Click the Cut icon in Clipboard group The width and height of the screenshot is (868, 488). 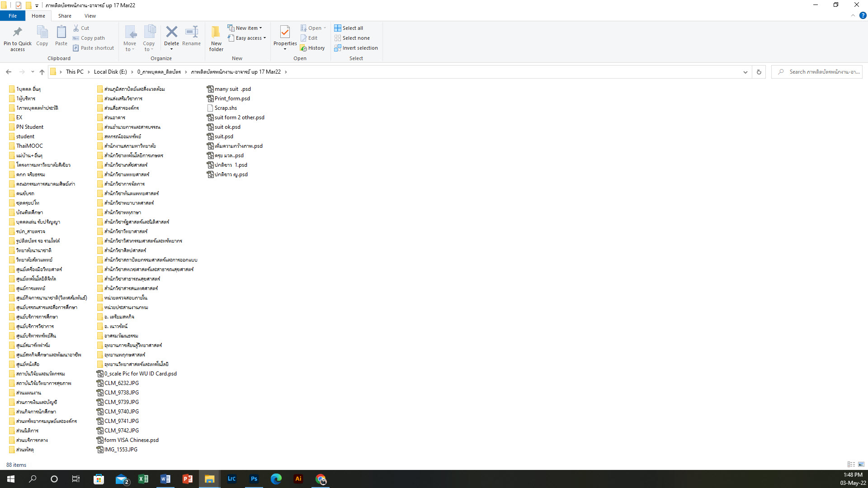(76, 28)
